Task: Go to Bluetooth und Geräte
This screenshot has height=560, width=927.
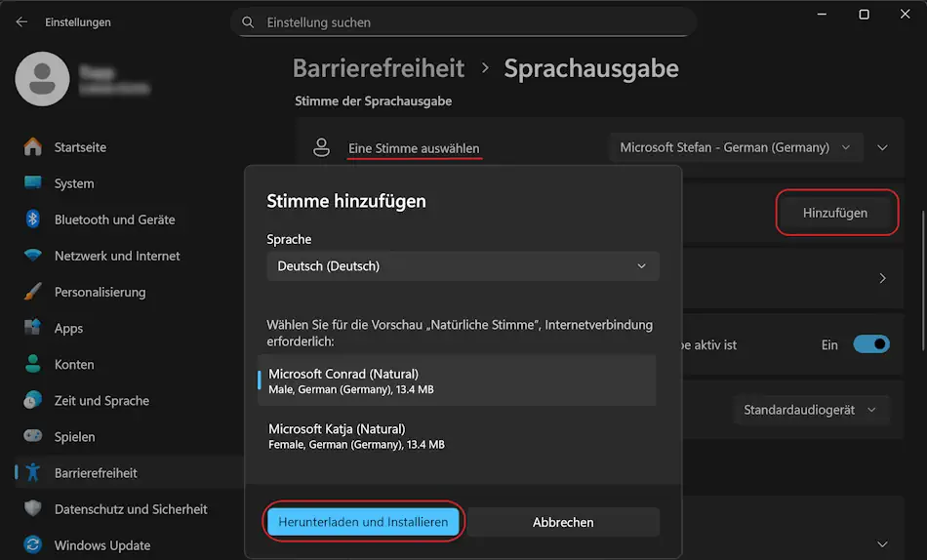Action: (x=115, y=220)
